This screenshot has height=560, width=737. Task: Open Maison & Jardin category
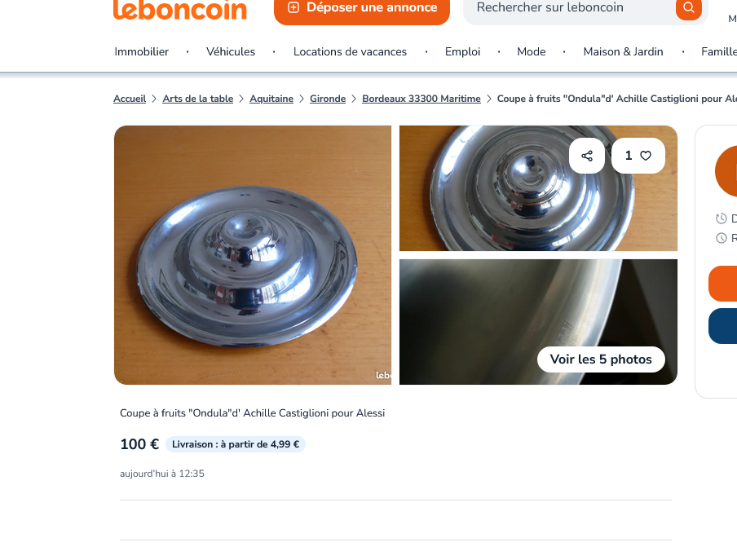tap(623, 51)
